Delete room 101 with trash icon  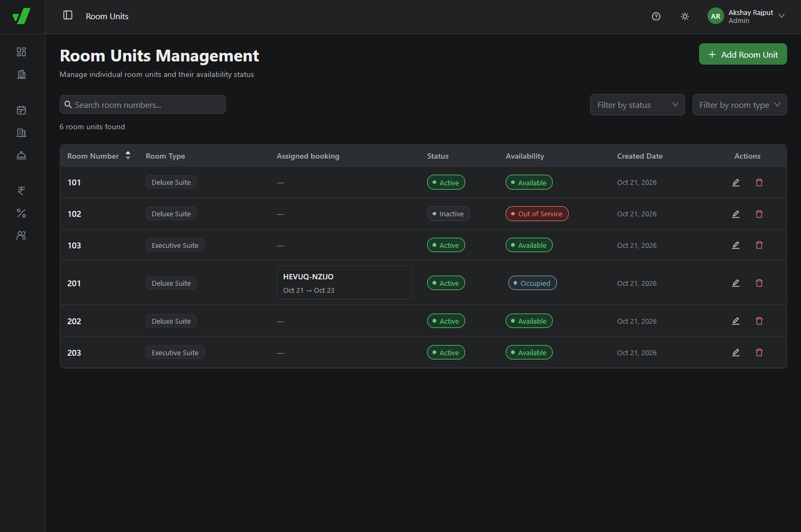759,183
